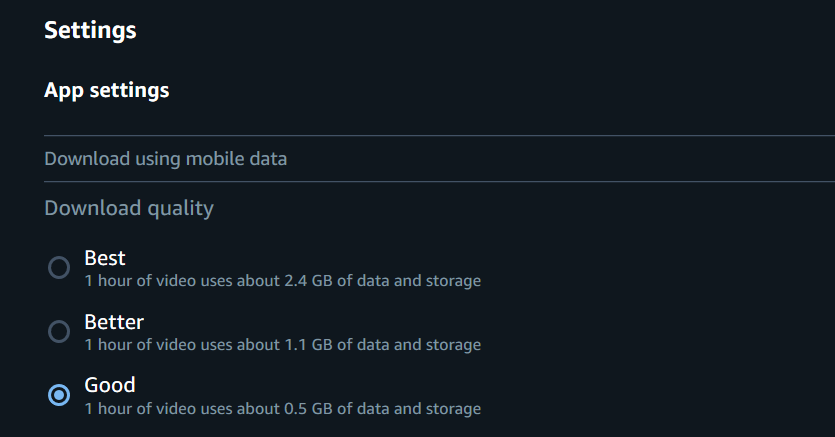Click the Better option's storage usage description
This screenshot has height=437, width=835.
(x=282, y=345)
